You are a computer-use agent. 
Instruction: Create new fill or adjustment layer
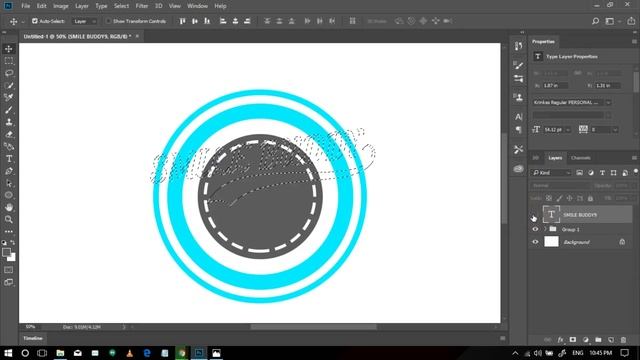586,340
